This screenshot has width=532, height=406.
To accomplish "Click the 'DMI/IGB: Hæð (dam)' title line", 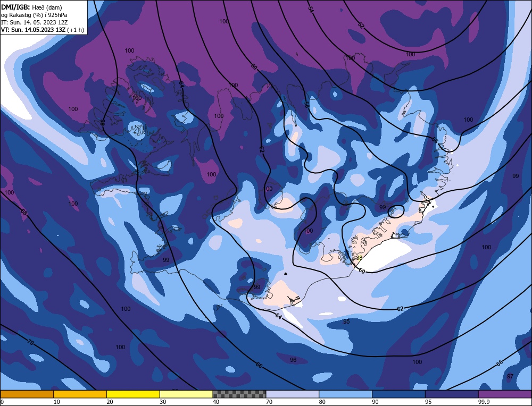I will 31,7.
